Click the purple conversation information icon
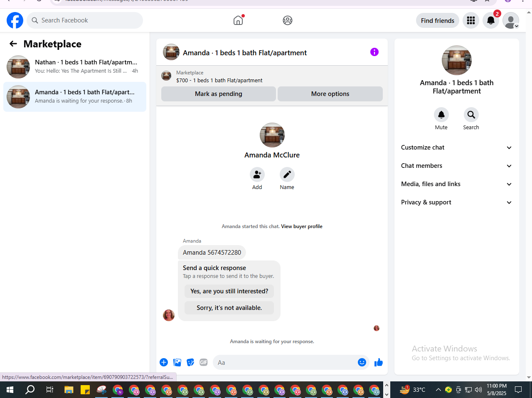Viewport: 532px width, 398px height. pos(374,52)
